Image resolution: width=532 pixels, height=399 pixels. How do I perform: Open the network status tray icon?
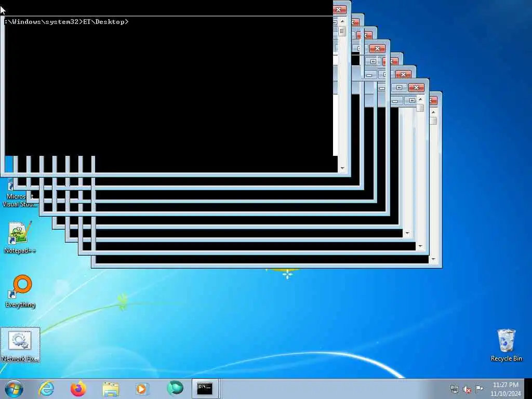point(454,389)
